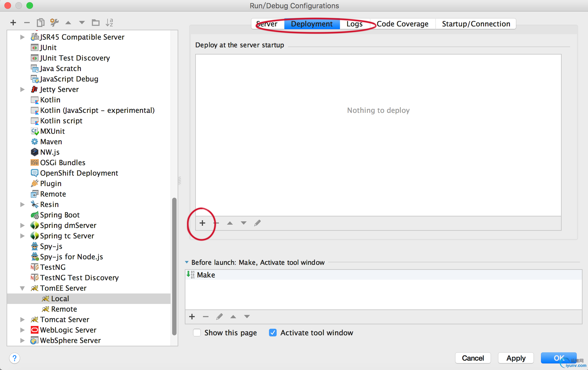The width and height of the screenshot is (588, 370).
Task: Add a before launch task plus icon
Action: (x=192, y=317)
